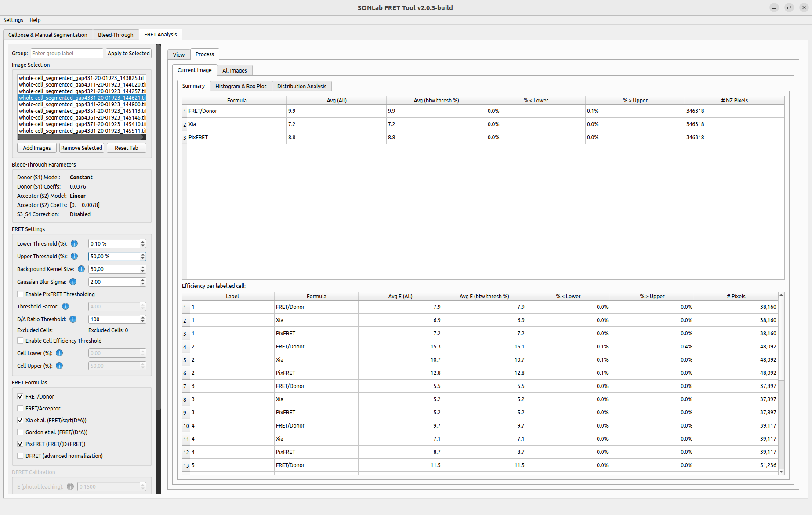
Task: Uncheck the Xia et al. formula
Action: pos(20,420)
